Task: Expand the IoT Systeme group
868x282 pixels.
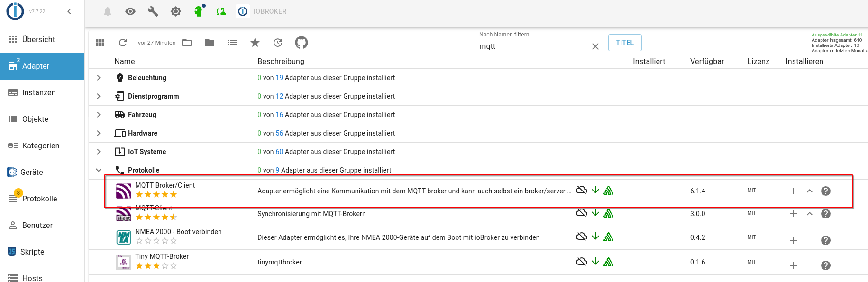Action: (99, 152)
